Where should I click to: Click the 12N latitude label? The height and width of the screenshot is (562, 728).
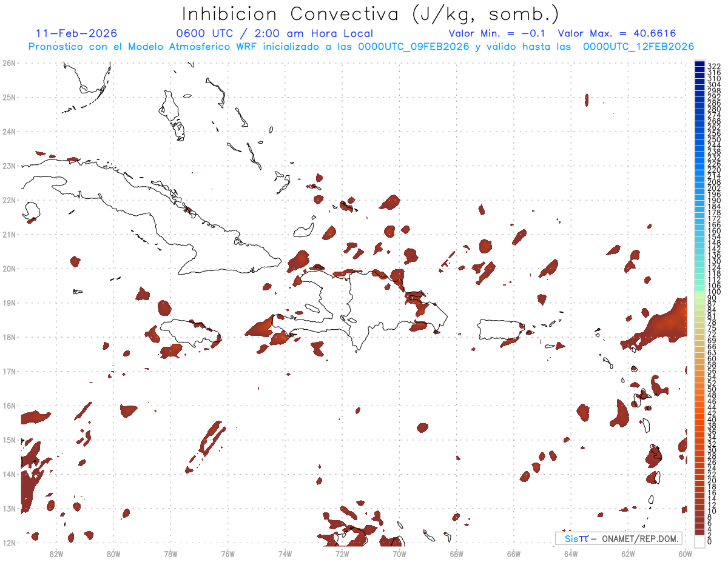point(8,543)
